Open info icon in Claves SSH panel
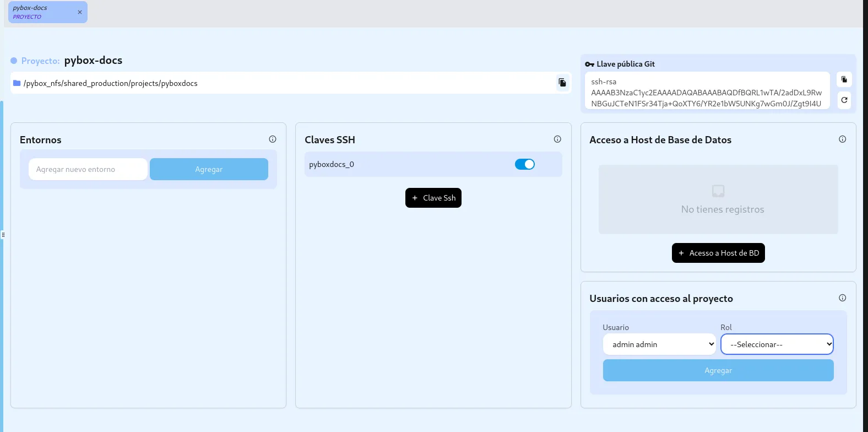The width and height of the screenshot is (868, 432). [557, 139]
